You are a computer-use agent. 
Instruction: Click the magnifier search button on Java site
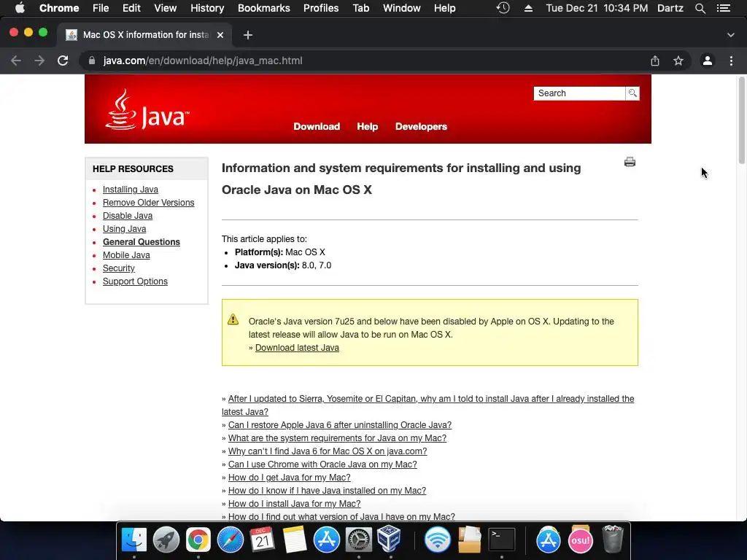click(632, 93)
